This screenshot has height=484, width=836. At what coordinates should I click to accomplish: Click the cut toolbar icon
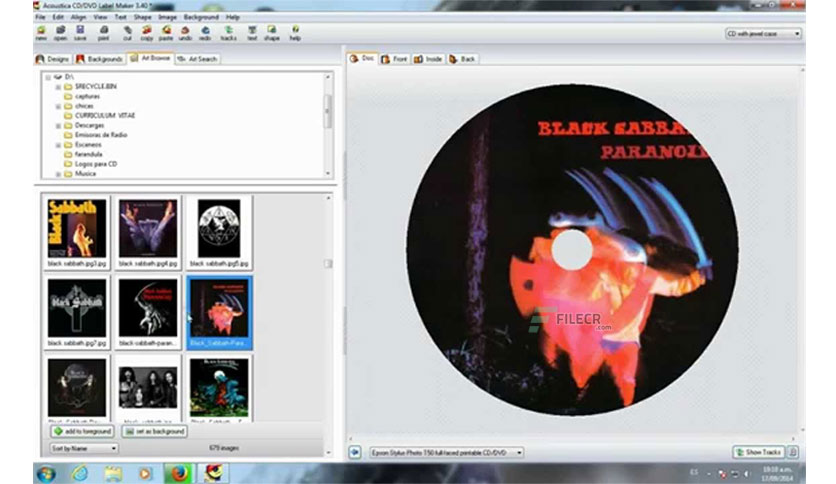tap(127, 33)
